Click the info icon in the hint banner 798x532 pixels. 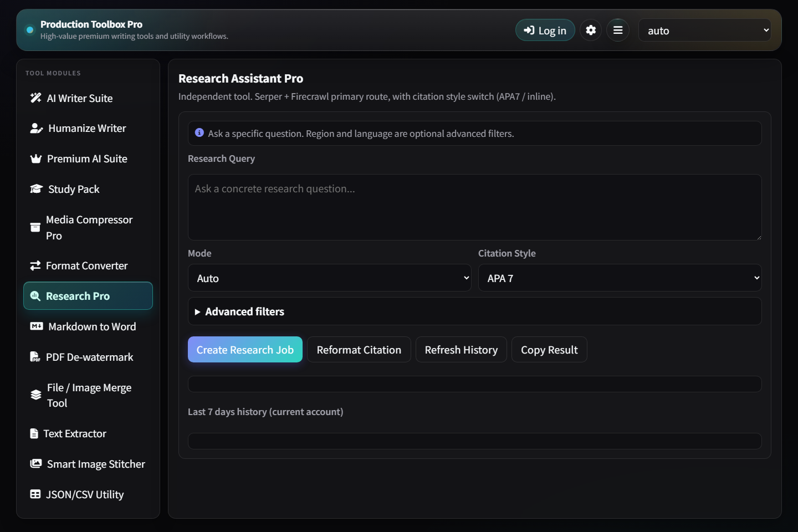[x=199, y=133]
